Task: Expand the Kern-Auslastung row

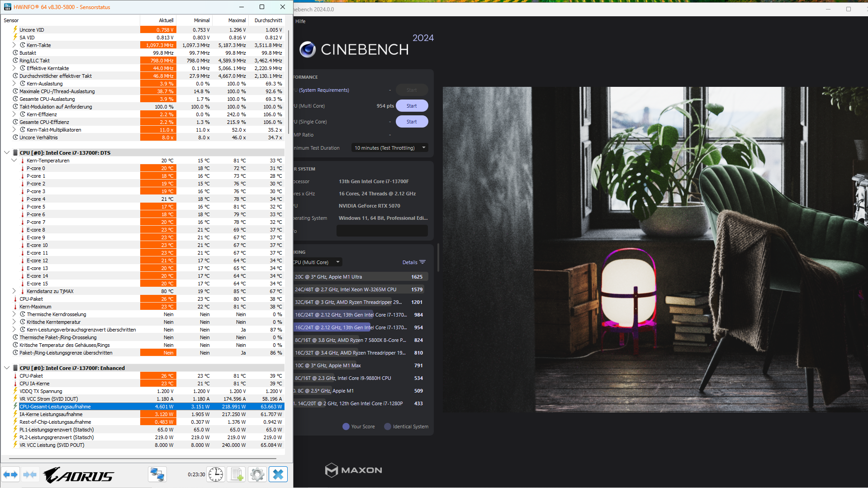Action: pyautogui.click(x=14, y=84)
